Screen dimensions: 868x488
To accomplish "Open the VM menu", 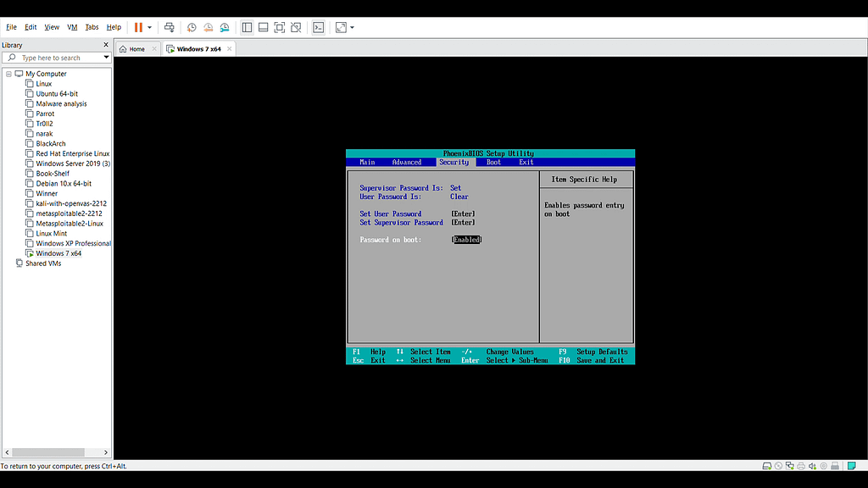I will click(x=72, y=27).
